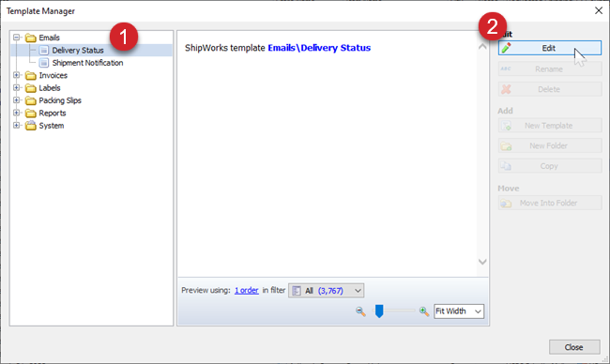Collapse the Emails folder node
The height and width of the screenshot is (364, 610).
pyautogui.click(x=16, y=38)
